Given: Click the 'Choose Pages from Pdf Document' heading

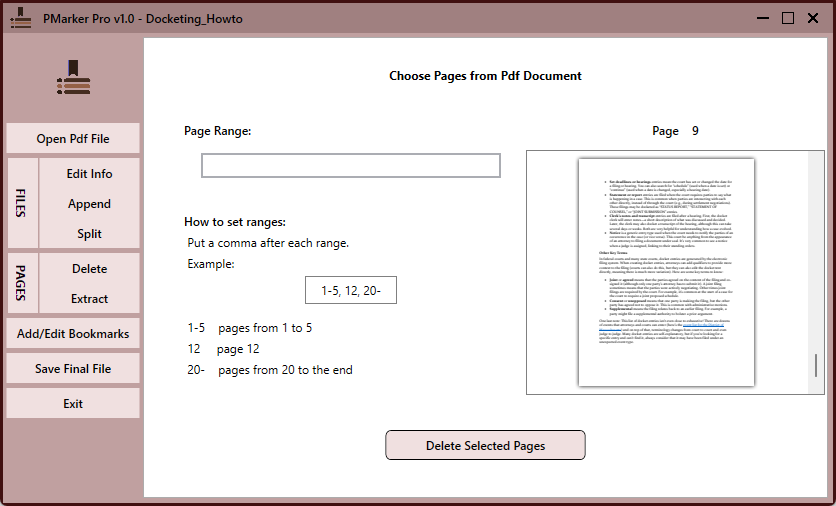Looking at the screenshot, I should [485, 76].
